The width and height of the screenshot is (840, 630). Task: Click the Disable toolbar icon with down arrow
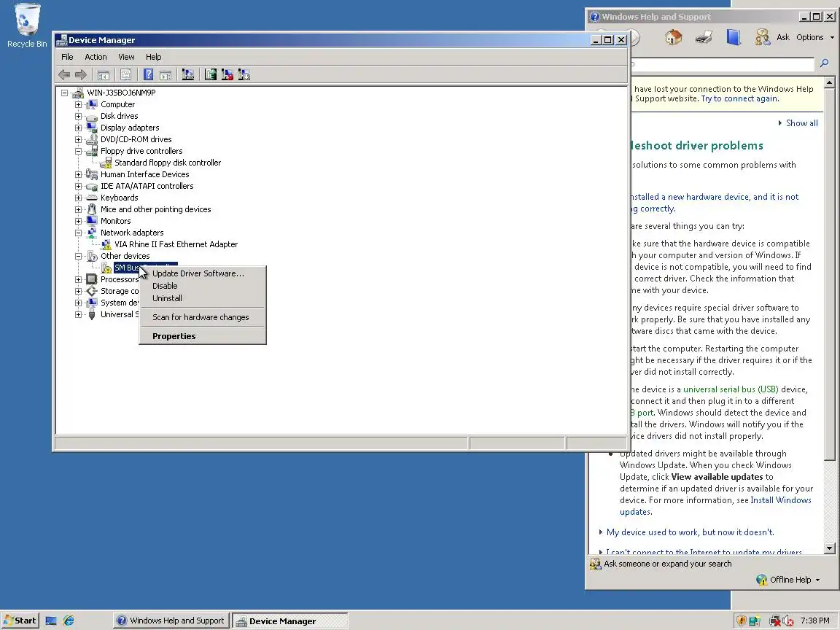tap(244, 75)
